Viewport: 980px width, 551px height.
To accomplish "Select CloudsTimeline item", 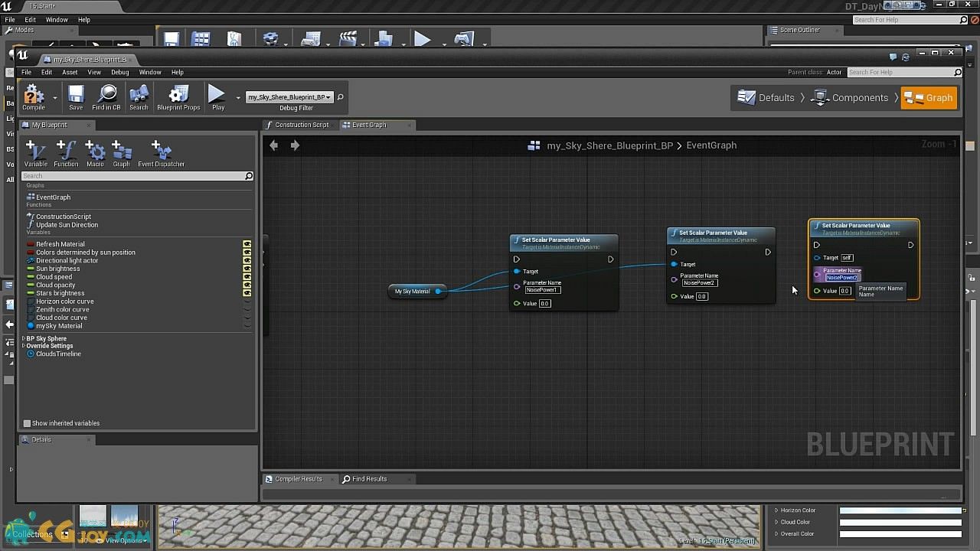I will tap(58, 354).
